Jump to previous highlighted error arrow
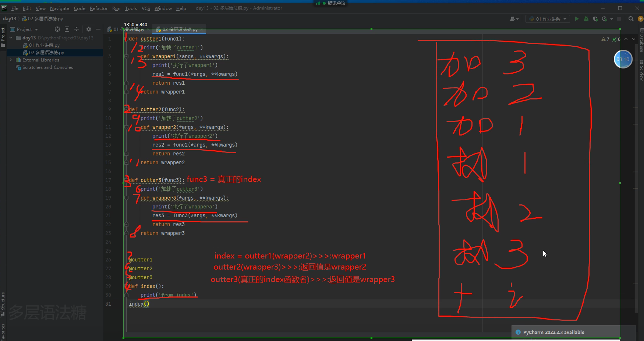 pyautogui.click(x=626, y=39)
